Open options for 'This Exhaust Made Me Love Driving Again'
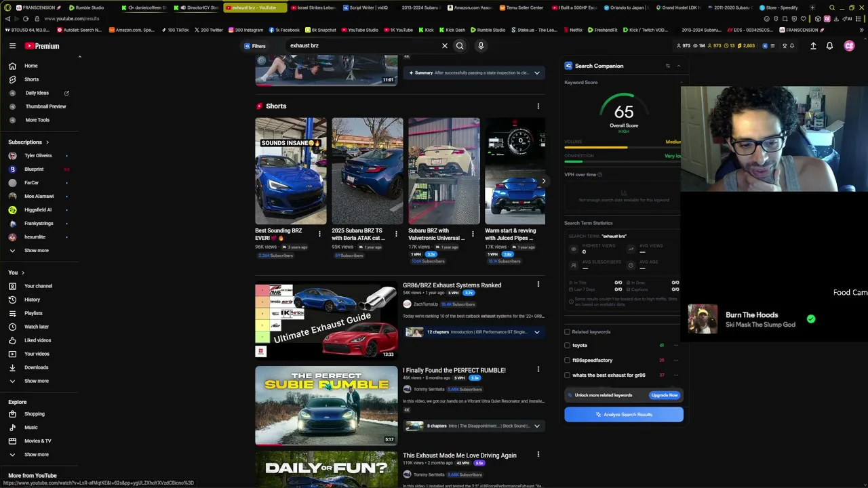This screenshot has width=868, height=488. point(538,455)
